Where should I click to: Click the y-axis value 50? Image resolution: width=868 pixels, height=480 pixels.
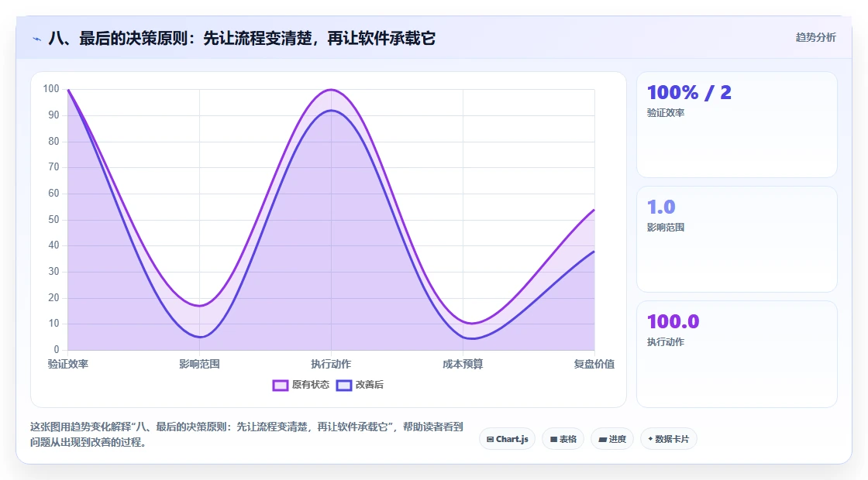53,220
